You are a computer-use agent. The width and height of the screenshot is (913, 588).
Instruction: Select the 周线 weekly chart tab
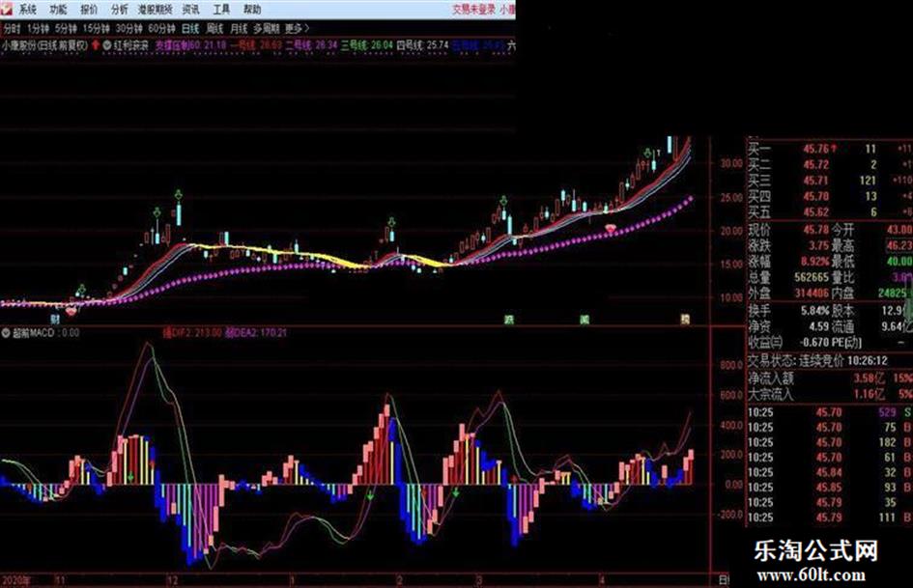pos(214,28)
